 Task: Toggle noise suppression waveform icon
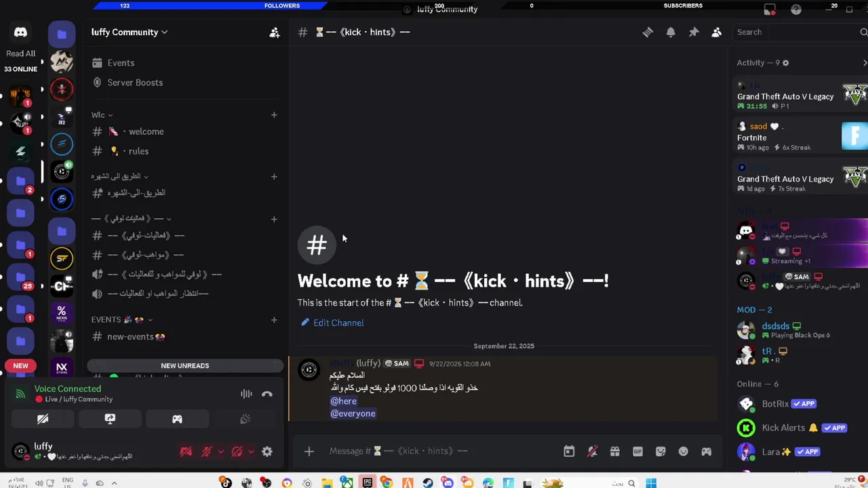246,394
